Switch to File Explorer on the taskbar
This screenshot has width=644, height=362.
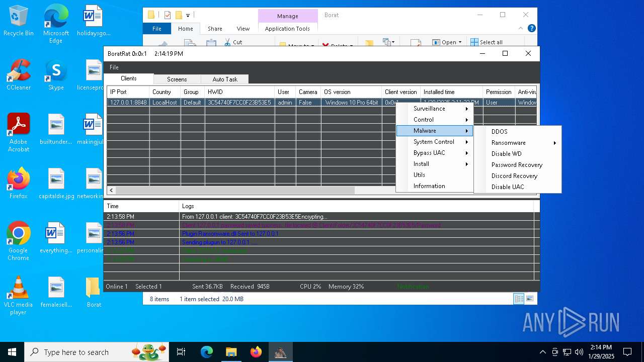tap(231, 352)
